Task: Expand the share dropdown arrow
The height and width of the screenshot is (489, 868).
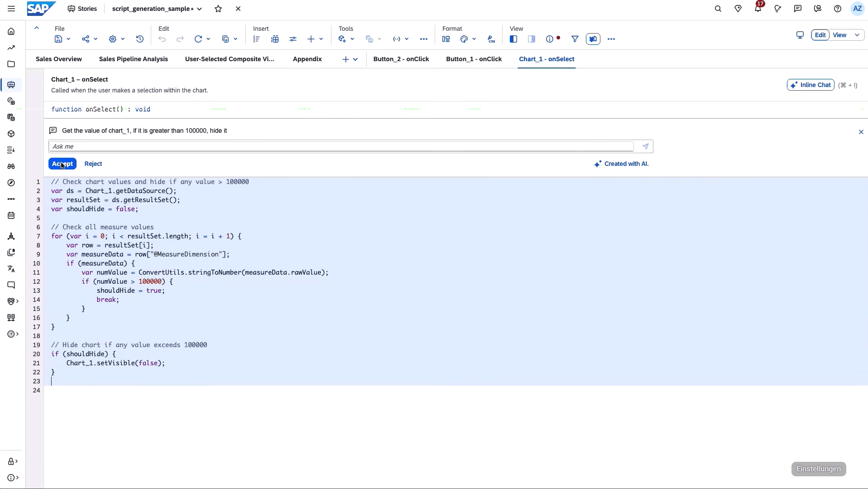Action: (96, 39)
